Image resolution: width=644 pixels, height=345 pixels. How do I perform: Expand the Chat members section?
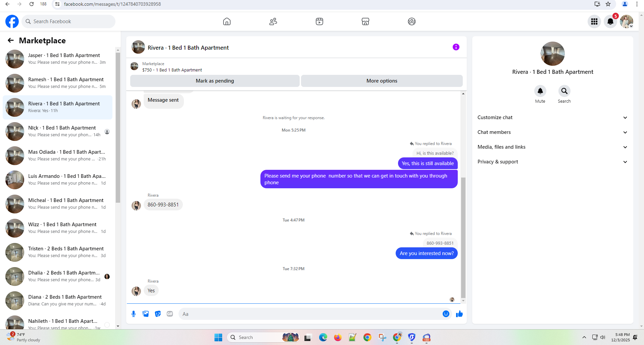coord(552,132)
